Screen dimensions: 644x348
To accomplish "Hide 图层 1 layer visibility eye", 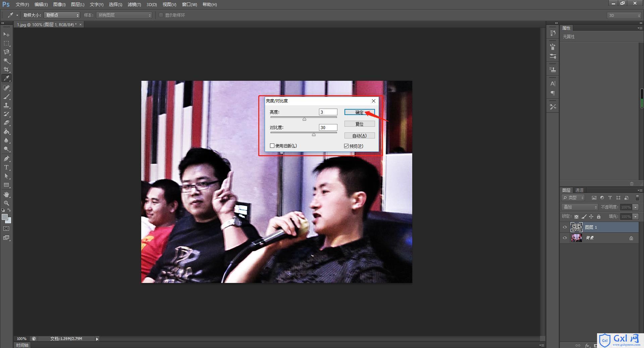I will (x=565, y=227).
